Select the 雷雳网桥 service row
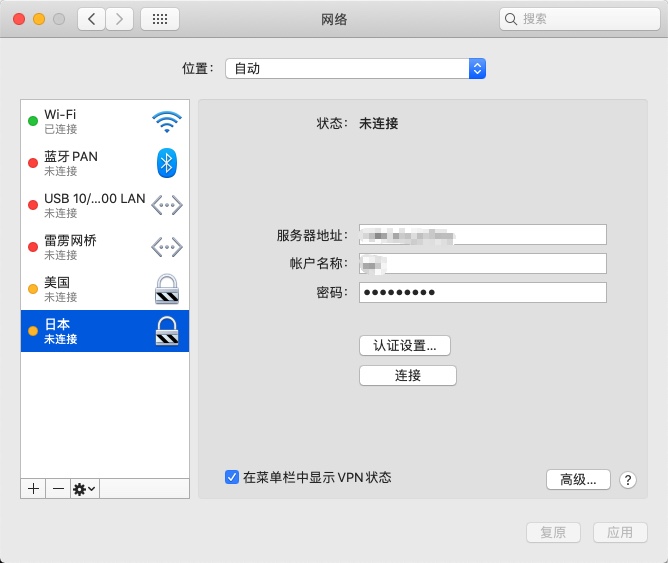This screenshot has height=563, width=668. (105, 247)
